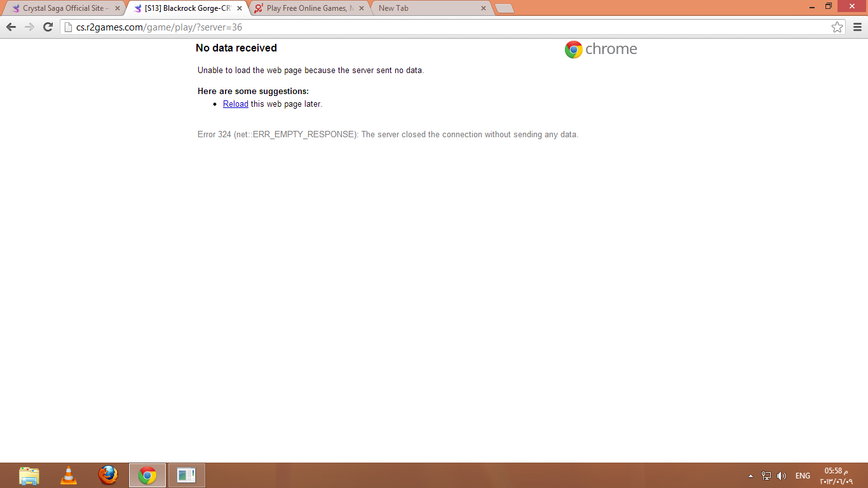Click the address bar URL field
Screen dimensions: 868x488
(445, 27)
